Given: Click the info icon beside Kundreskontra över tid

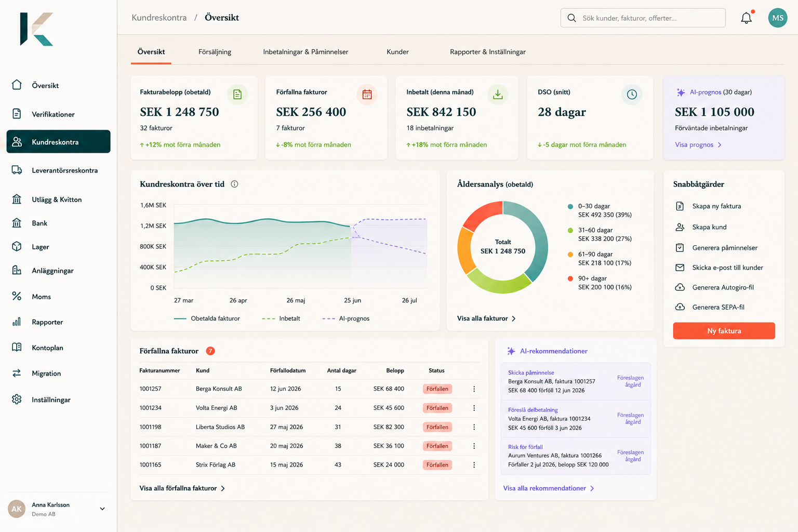Looking at the screenshot, I should 234,184.
